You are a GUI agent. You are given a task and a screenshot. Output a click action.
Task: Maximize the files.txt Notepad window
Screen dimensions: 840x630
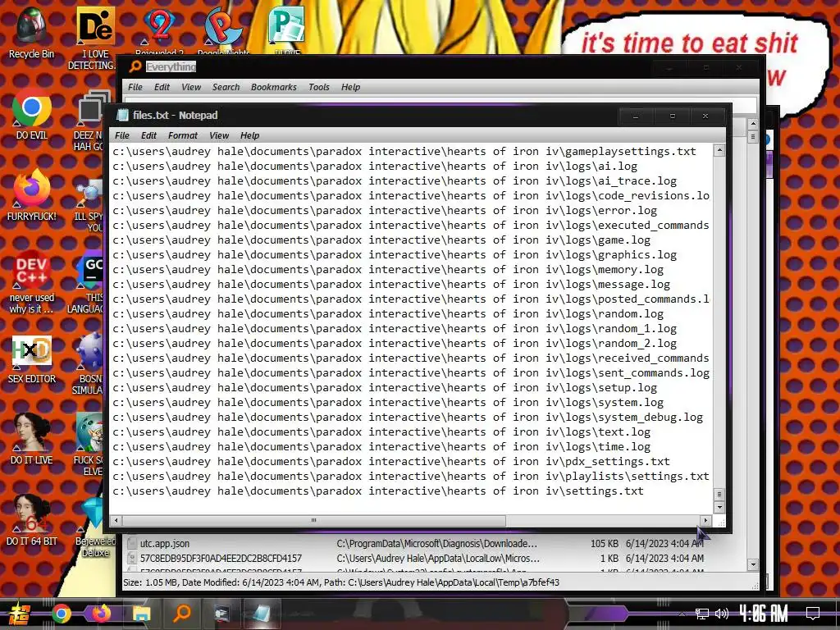tap(673, 116)
